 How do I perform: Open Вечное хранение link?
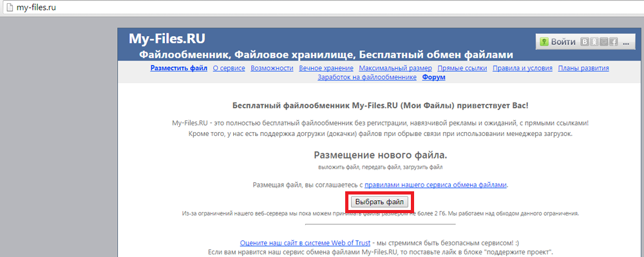pos(326,68)
